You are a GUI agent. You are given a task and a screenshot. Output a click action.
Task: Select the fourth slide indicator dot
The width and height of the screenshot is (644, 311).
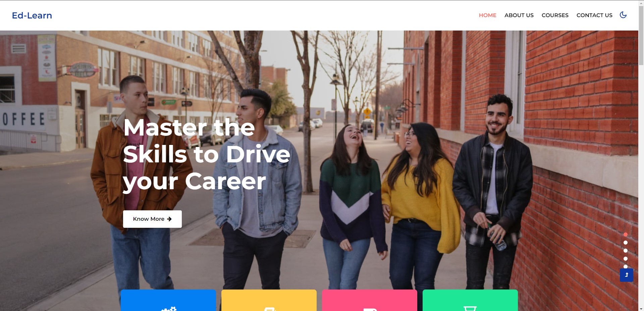pyautogui.click(x=626, y=259)
